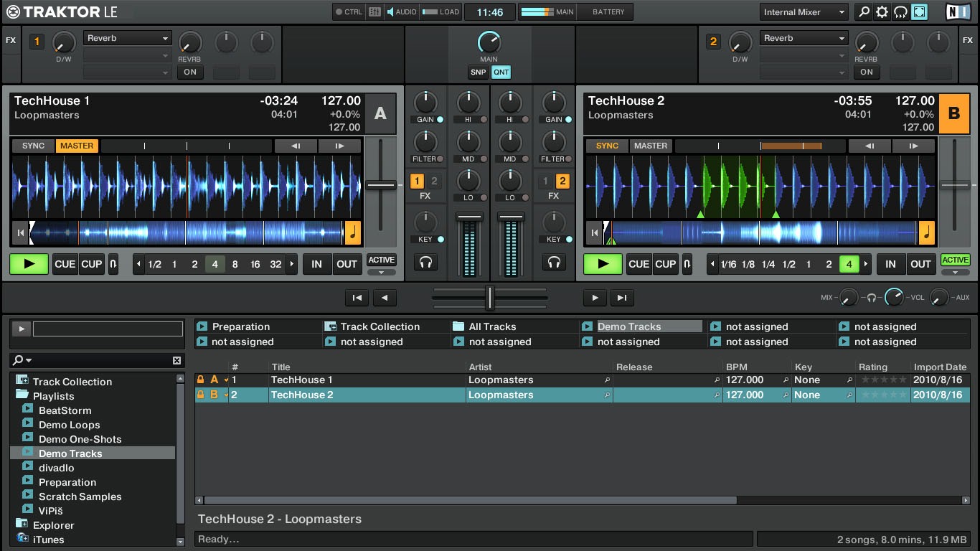980x551 pixels.
Task: Toggle SNP snap mode
Action: (478, 72)
